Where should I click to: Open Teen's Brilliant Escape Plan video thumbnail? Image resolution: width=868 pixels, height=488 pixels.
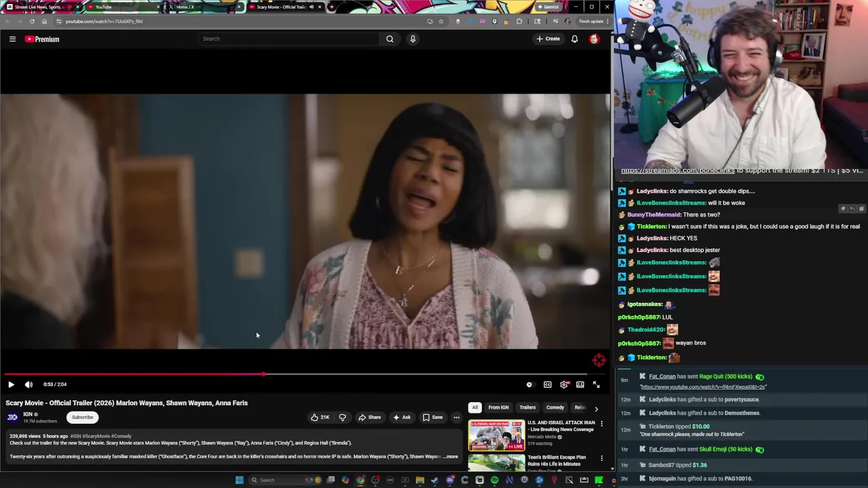point(496,463)
